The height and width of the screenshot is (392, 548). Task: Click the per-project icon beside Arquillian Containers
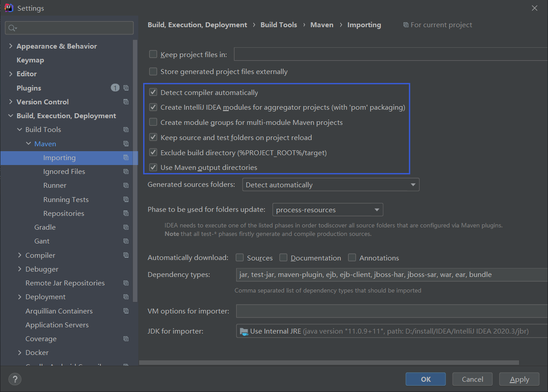point(126,311)
